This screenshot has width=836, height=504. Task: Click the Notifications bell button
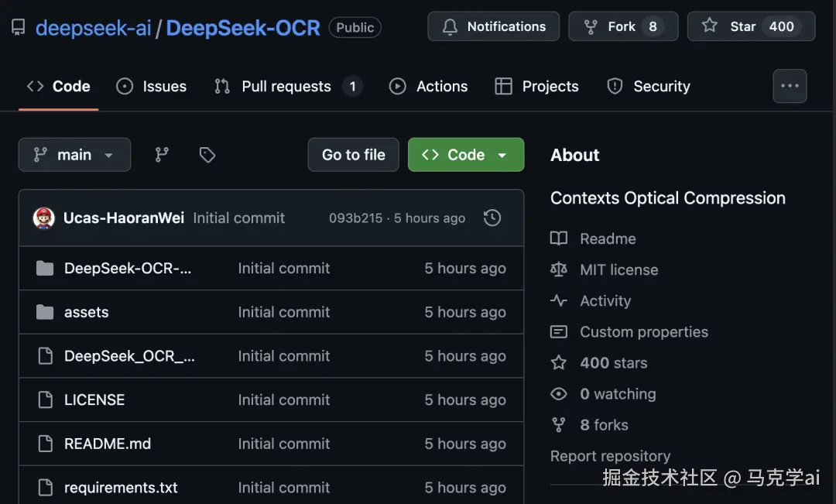tap(493, 26)
